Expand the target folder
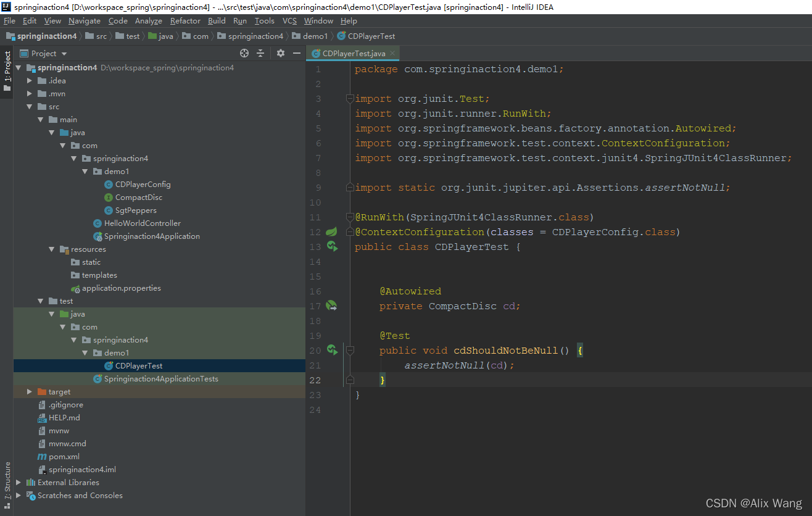Viewport: 812px width, 516px height. click(x=30, y=392)
